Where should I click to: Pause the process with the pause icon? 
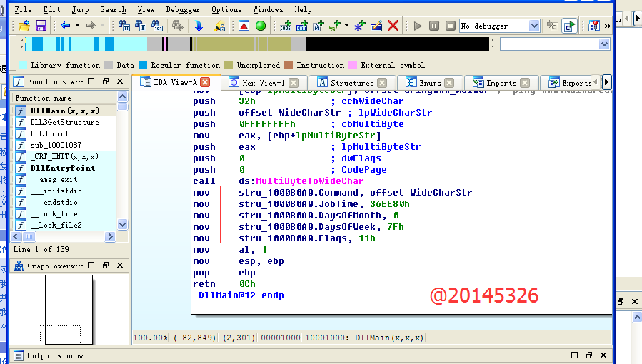[434, 26]
